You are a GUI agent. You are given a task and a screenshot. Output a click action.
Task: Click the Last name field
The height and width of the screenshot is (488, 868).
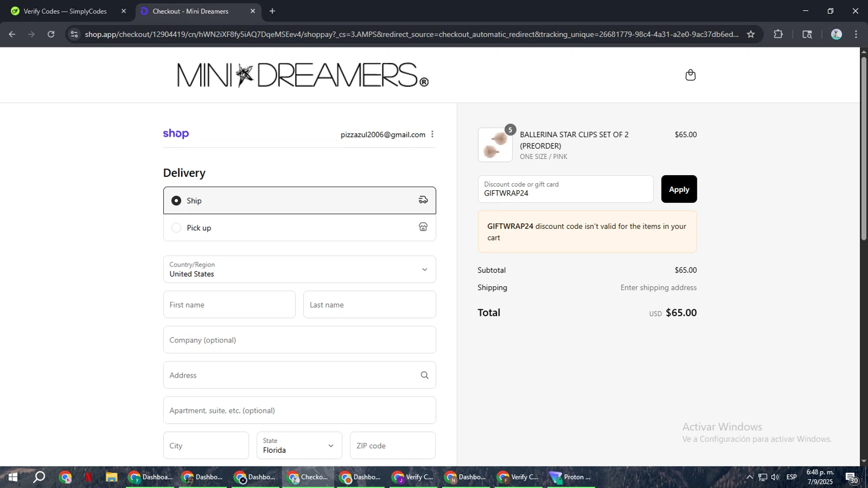[369, 305]
